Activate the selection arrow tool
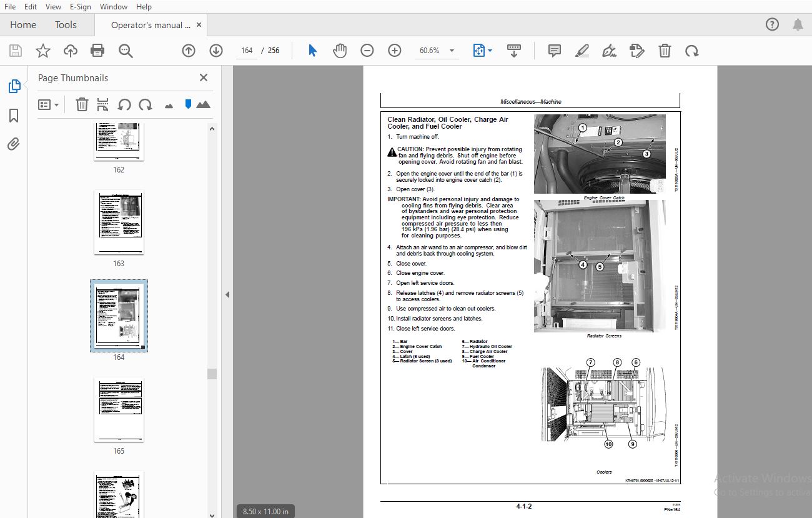 tap(312, 51)
